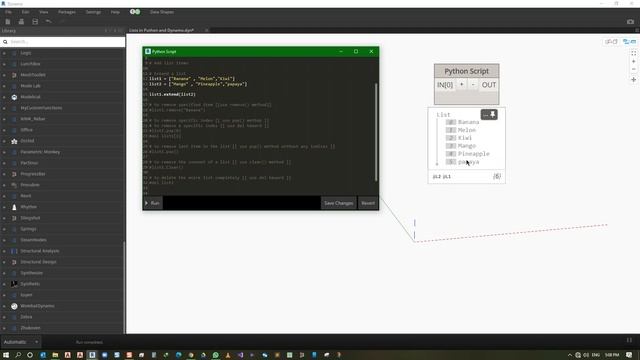
Task: Click the Rhythm package icon in the Library
Action: 14,207
